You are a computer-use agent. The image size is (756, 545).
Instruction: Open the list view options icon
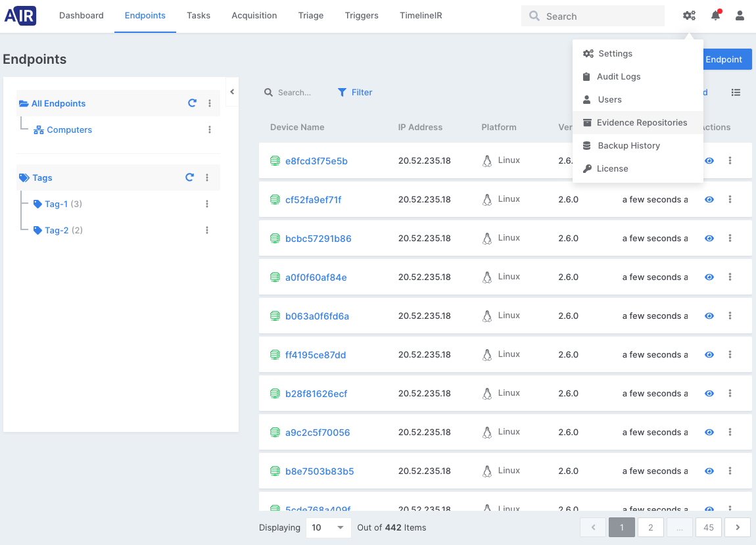(736, 93)
